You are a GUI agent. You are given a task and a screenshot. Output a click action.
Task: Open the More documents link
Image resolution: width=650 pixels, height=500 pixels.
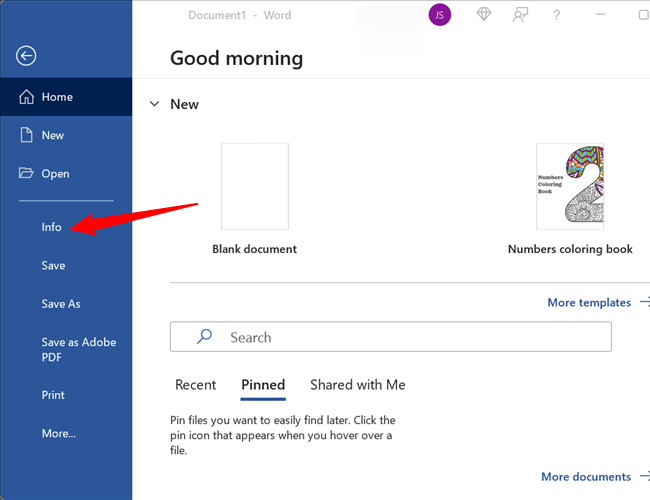[x=594, y=476]
